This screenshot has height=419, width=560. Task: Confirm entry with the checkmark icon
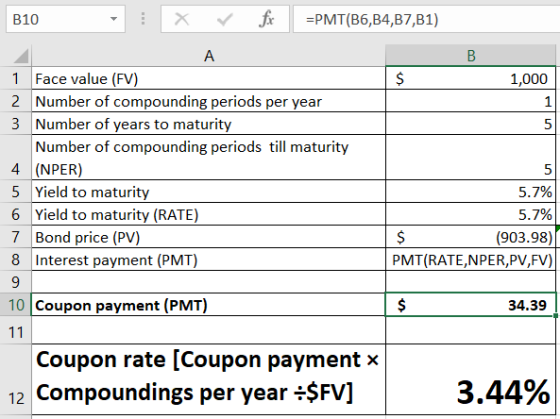225,19
